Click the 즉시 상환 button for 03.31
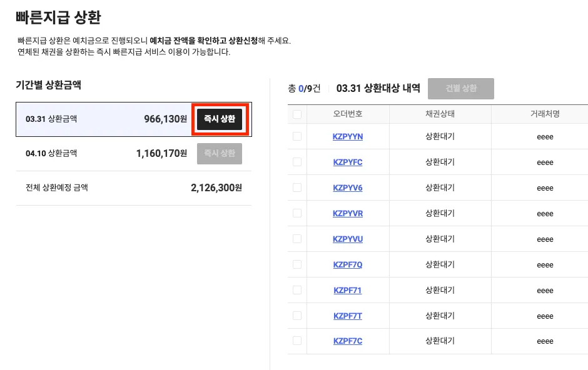The width and height of the screenshot is (588, 370). [220, 119]
